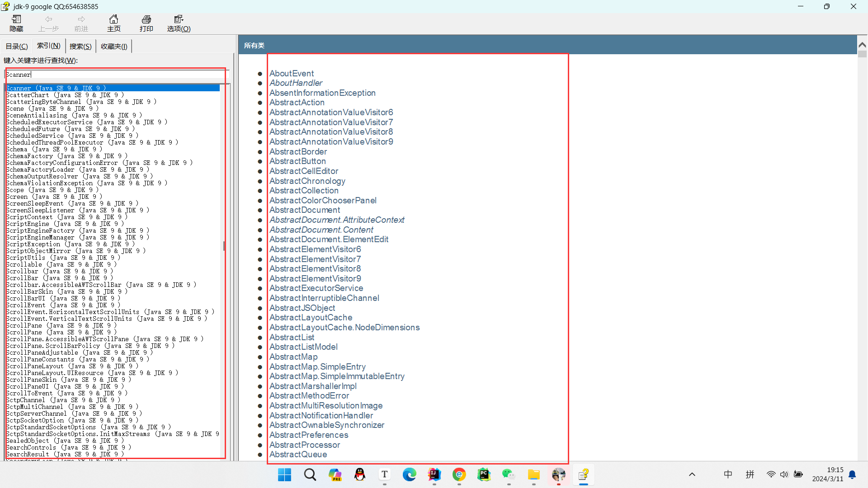Open the AbstractMethodError link
This screenshot has width=868, height=488.
pyautogui.click(x=309, y=395)
